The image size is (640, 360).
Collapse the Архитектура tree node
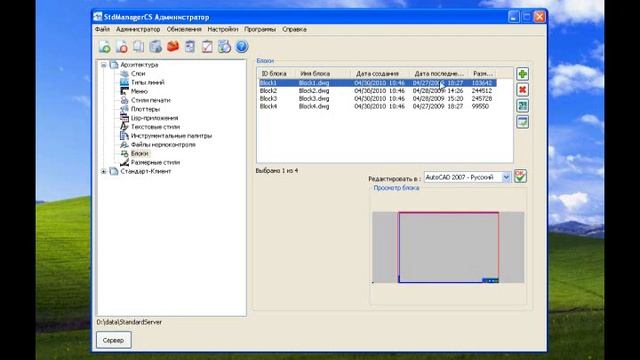[x=104, y=65]
